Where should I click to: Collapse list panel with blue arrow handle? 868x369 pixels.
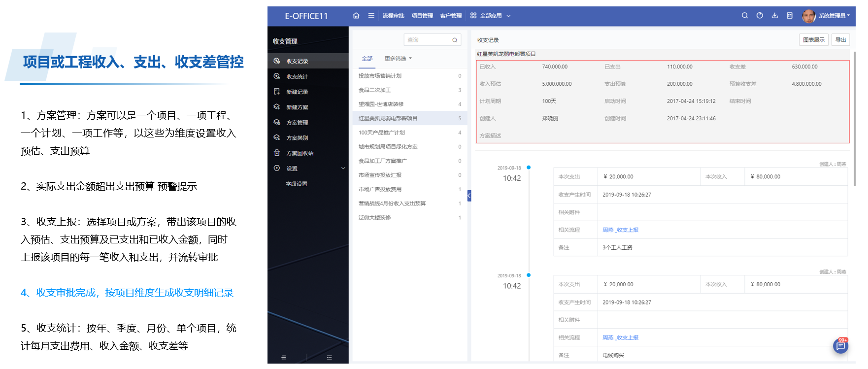pyautogui.click(x=469, y=196)
